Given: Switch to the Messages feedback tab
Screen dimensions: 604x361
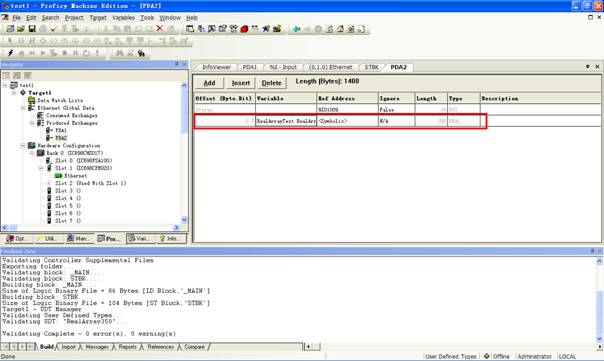Looking at the screenshot, I should coord(96,347).
